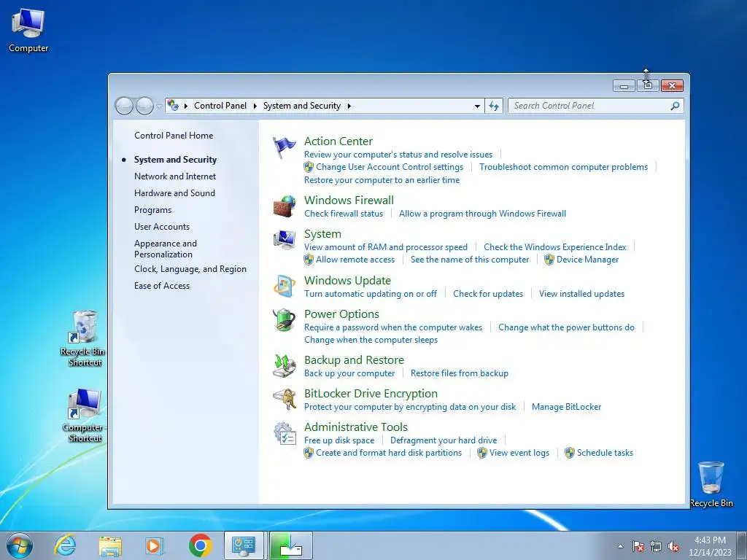Click Change User Account Control settings
Image resolution: width=747 pixels, height=560 pixels.
[390, 167]
